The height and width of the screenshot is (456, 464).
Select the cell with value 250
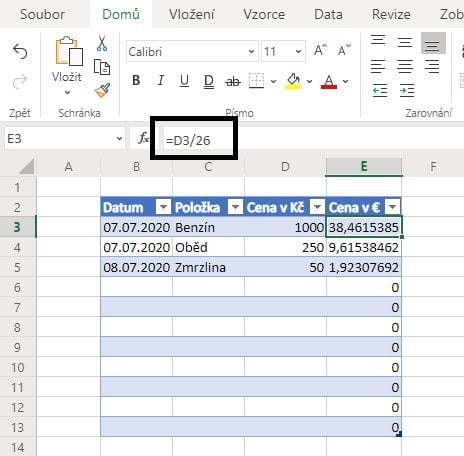click(285, 247)
